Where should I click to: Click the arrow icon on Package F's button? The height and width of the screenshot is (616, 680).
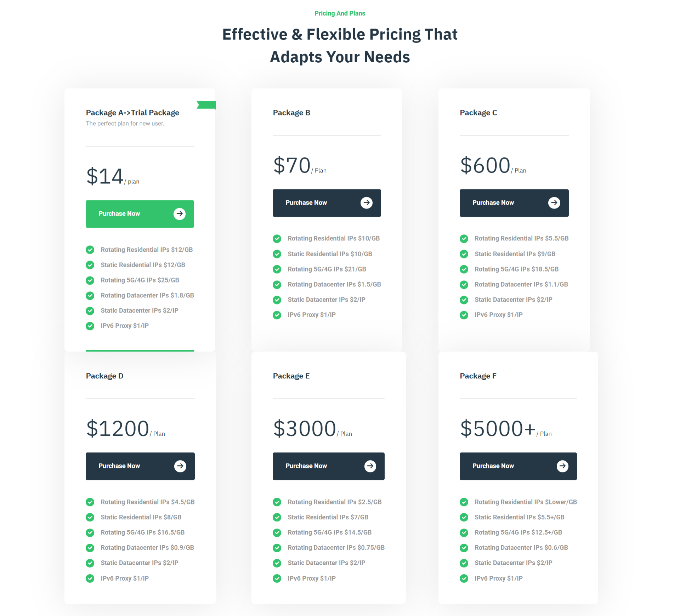point(562,466)
